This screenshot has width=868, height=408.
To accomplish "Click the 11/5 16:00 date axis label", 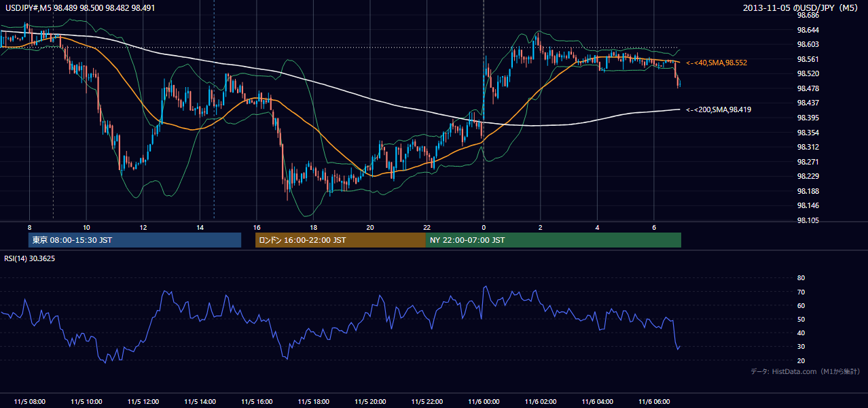I will (256, 401).
